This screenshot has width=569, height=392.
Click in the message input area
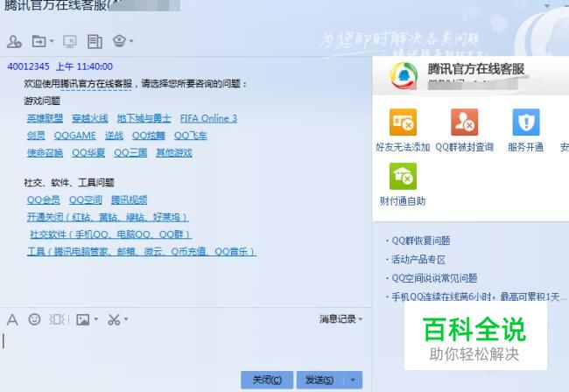point(185,350)
